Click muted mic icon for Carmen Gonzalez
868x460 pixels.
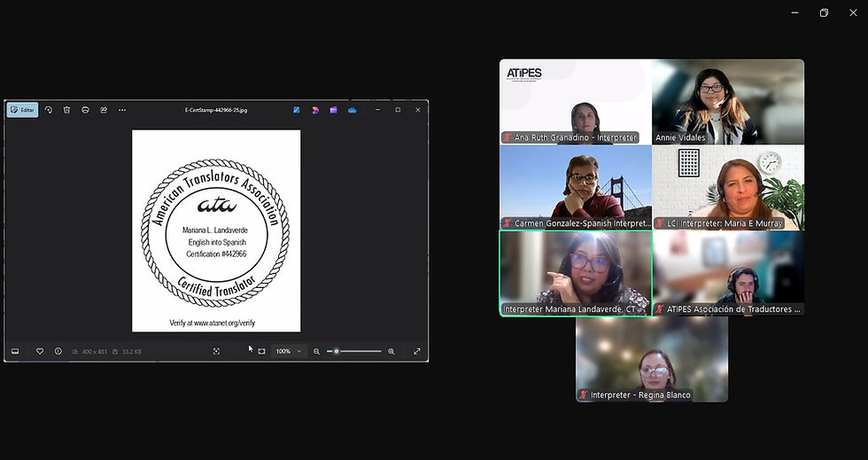coord(507,223)
